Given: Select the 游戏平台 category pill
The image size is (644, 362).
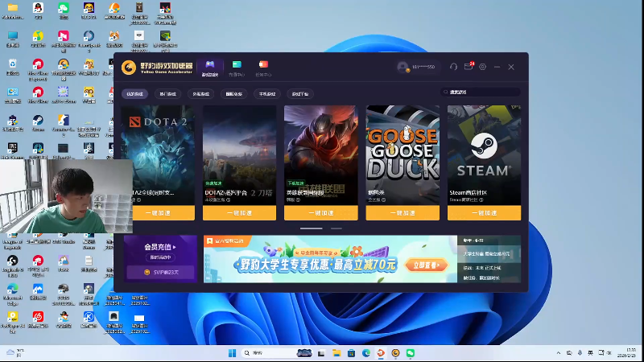Looking at the screenshot, I should click(x=300, y=94).
